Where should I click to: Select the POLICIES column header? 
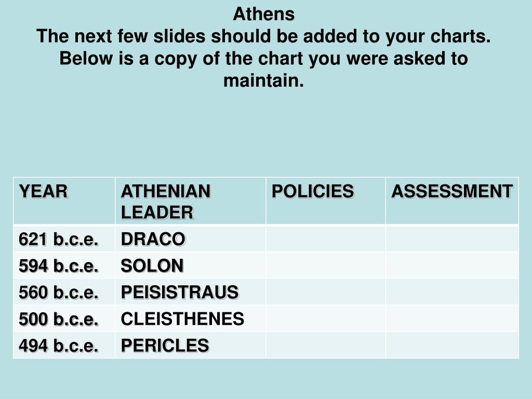pyautogui.click(x=326, y=201)
